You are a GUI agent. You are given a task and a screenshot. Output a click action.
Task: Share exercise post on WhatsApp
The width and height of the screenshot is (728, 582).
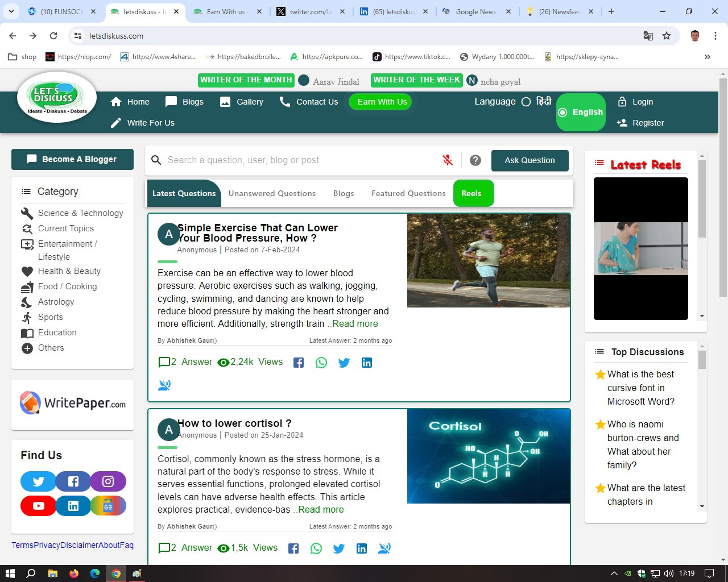coord(321,363)
